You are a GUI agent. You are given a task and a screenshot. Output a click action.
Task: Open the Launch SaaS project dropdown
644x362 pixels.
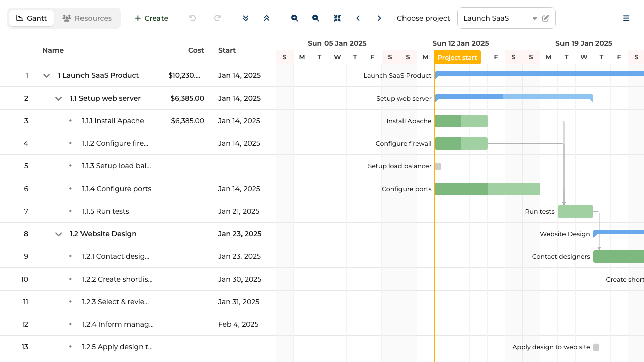(x=535, y=18)
